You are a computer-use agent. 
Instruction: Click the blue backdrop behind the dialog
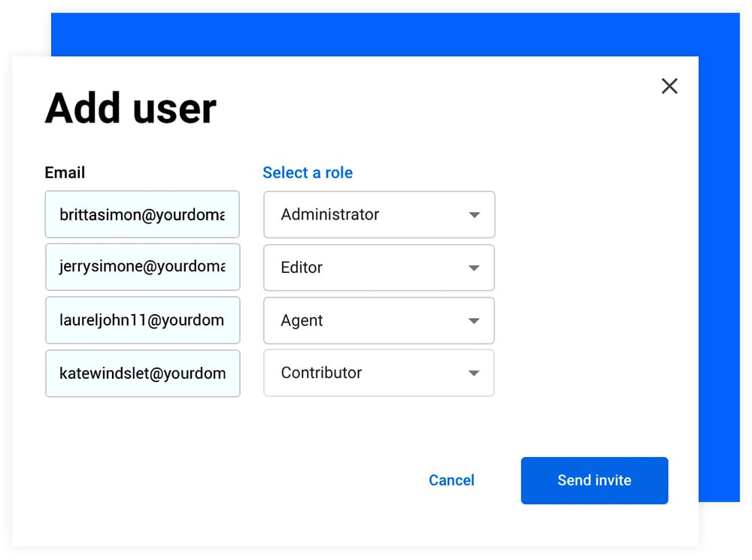[x=376, y=34]
